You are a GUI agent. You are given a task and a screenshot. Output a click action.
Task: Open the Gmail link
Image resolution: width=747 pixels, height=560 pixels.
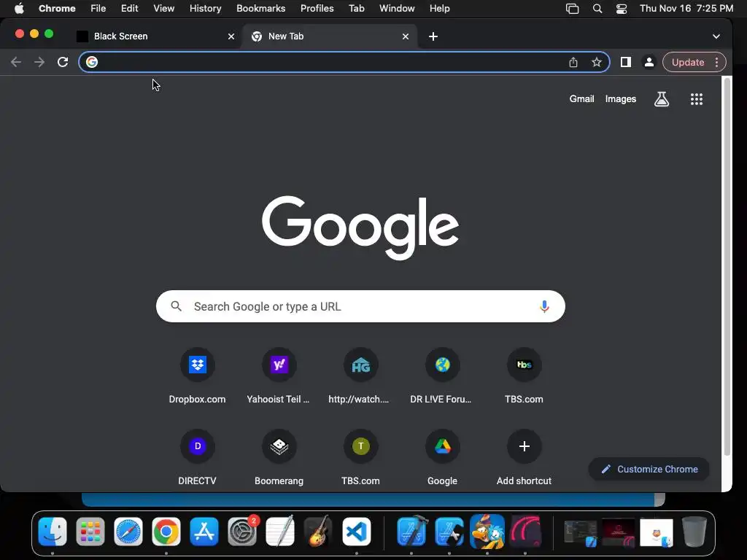pyautogui.click(x=581, y=99)
